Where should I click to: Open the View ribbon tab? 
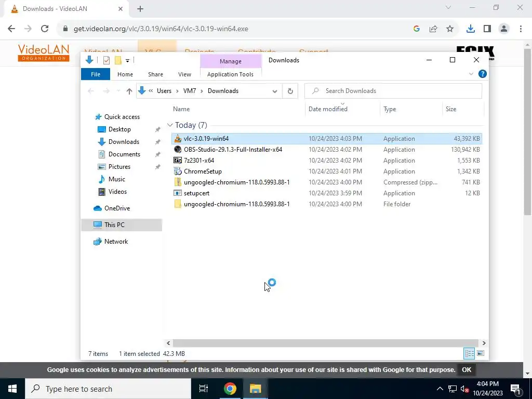184,74
